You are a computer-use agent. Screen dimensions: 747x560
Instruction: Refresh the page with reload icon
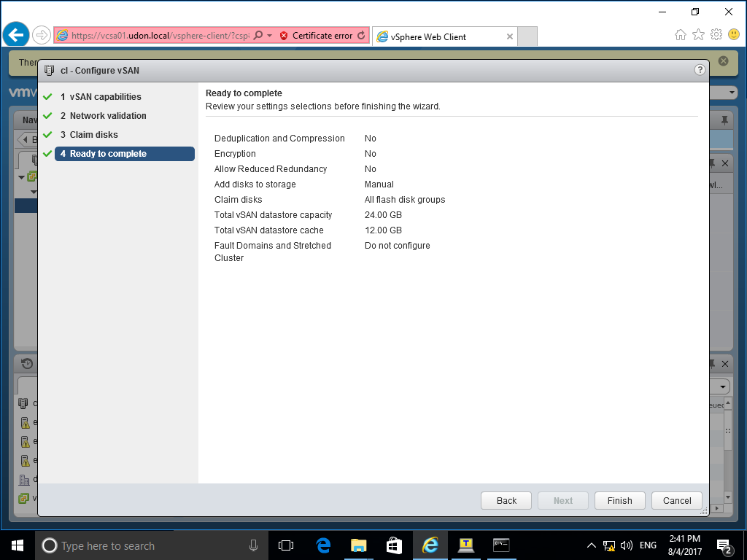[x=362, y=35]
